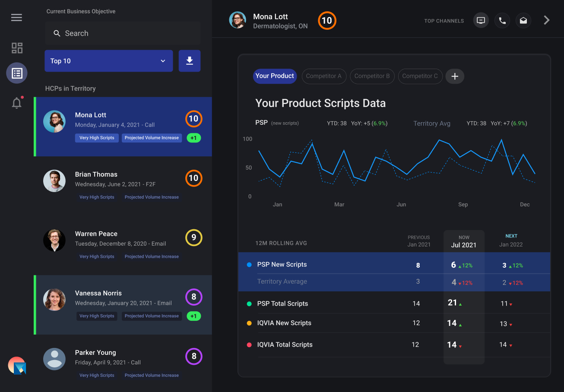Click the Search input field
The height and width of the screenshot is (392, 564).
123,33
